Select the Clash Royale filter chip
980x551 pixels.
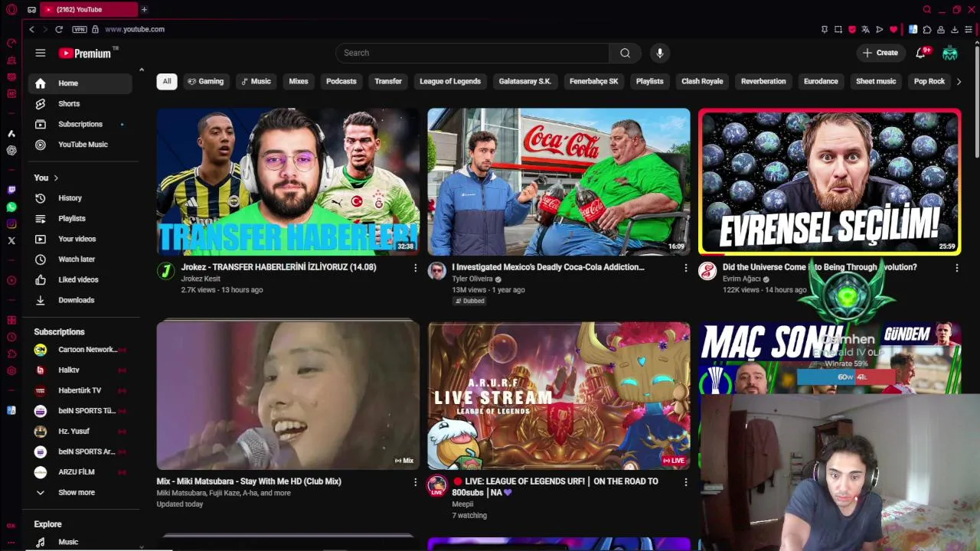(x=702, y=81)
